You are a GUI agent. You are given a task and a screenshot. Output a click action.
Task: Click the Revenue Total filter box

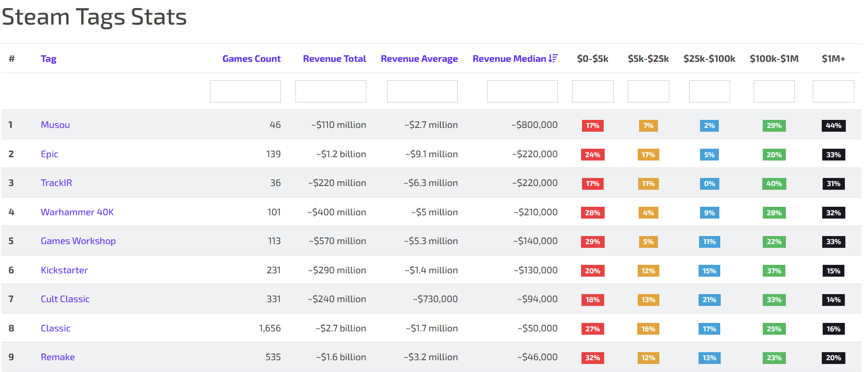point(330,91)
